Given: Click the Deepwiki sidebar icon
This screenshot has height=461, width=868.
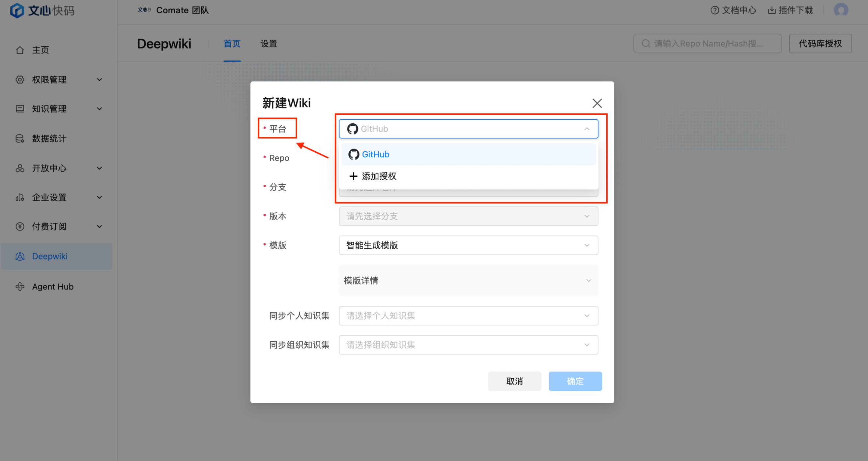Looking at the screenshot, I should point(20,256).
